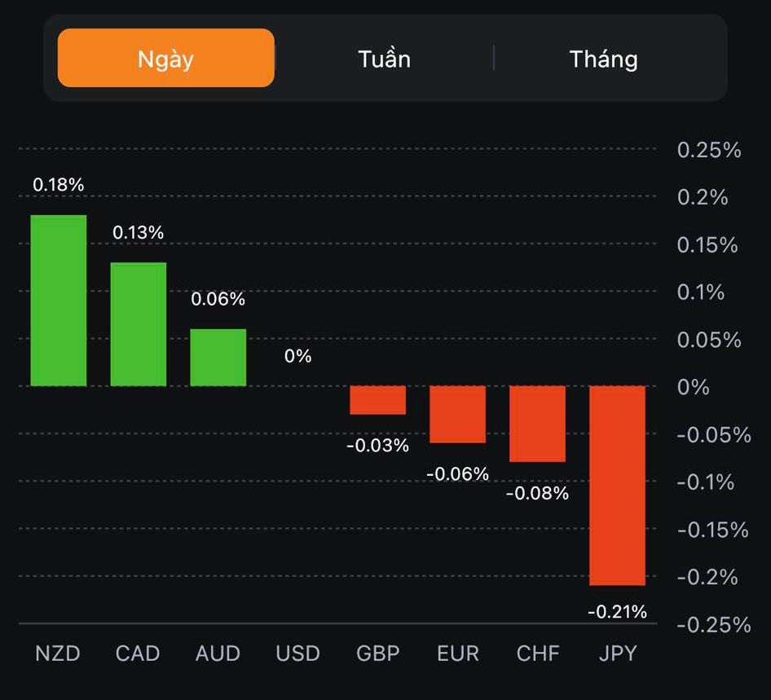Tap the NZD currency label

click(58, 654)
